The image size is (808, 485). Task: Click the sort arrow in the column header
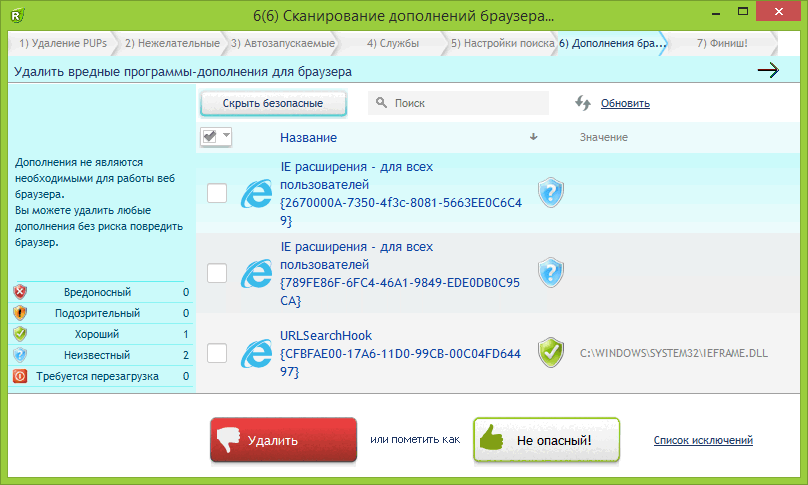click(534, 137)
